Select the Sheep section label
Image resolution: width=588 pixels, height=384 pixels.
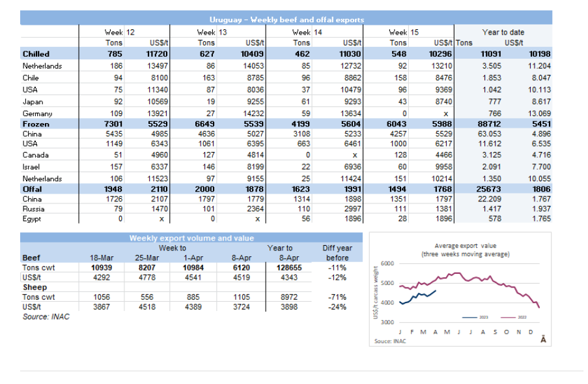(x=34, y=287)
